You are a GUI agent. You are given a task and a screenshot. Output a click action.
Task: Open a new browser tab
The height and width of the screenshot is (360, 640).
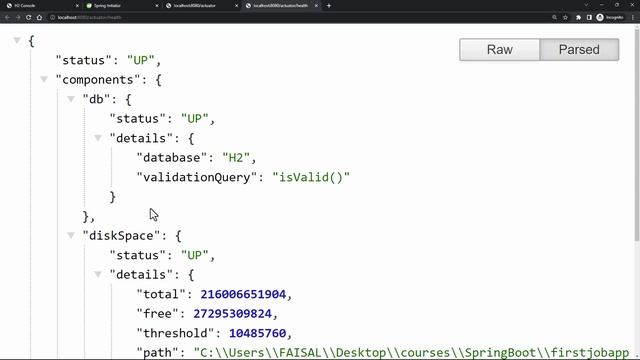coord(329,6)
